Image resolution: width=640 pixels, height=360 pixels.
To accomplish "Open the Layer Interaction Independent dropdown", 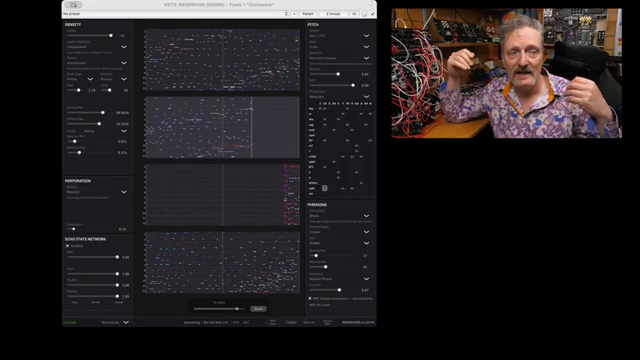I will (97, 47).
